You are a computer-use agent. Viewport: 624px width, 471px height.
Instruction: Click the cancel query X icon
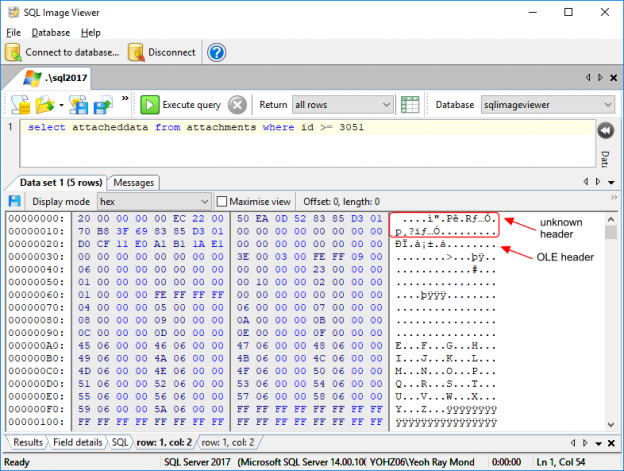pyautogui.click(x=237, y=105)
